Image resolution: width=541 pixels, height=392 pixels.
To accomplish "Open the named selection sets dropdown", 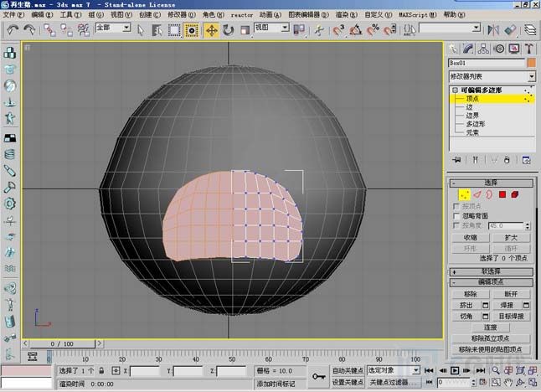I will [x=477, y=28].
